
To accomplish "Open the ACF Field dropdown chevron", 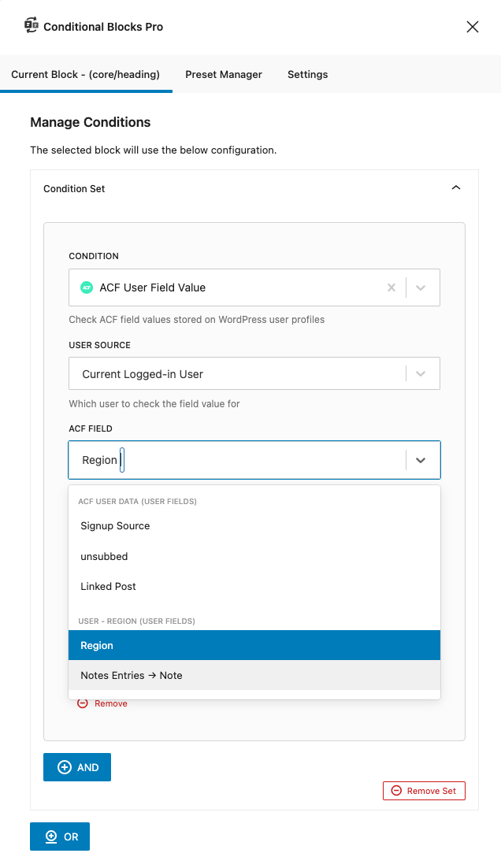I will pyautogui.click(x=421, y=459).
